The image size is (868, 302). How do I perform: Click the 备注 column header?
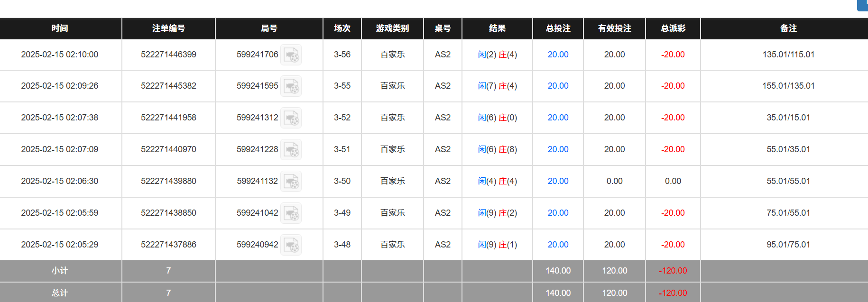[x=788, y=28]
